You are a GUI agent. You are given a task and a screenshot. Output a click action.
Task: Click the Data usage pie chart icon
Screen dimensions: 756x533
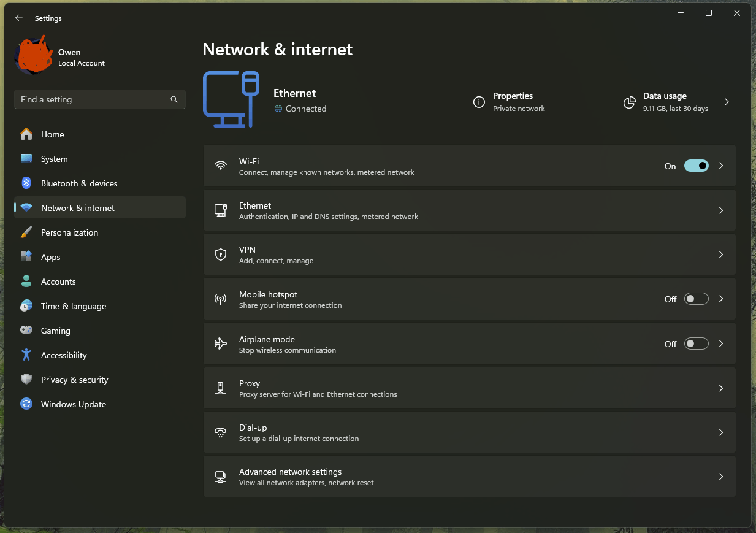pyautogui.click(x=629, y=102)
